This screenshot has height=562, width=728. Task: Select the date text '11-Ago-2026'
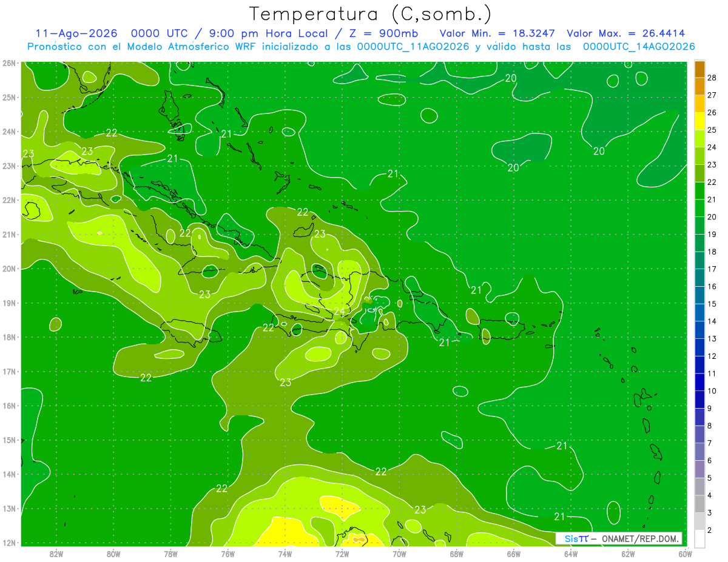tap(76, 34)
